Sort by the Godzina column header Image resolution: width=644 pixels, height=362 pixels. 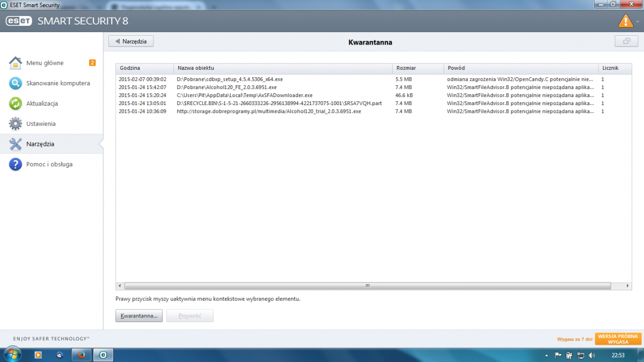[x=144, y=68]
